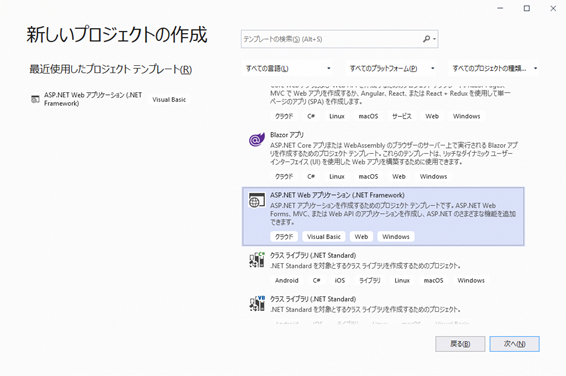Click the Blazor app template icon
The height and width of the screenshot is (376, 566).
tap(257, 139)
